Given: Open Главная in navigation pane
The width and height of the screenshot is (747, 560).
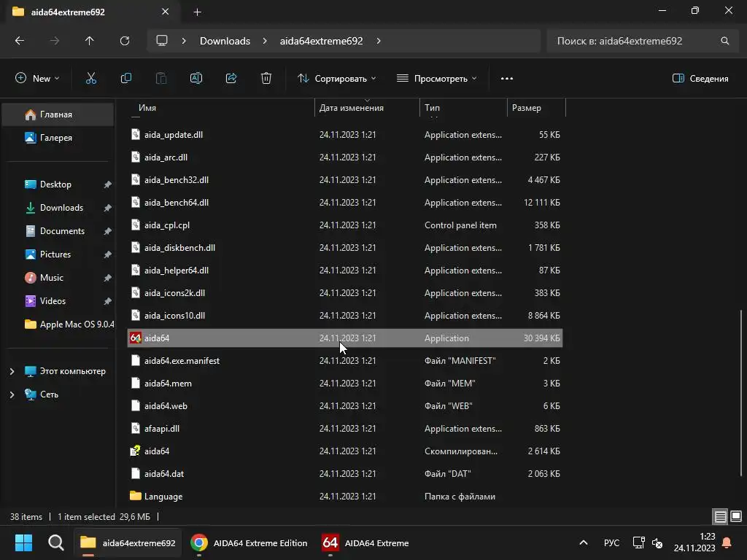Looking at the screenshot, I should tap(58, 114).
